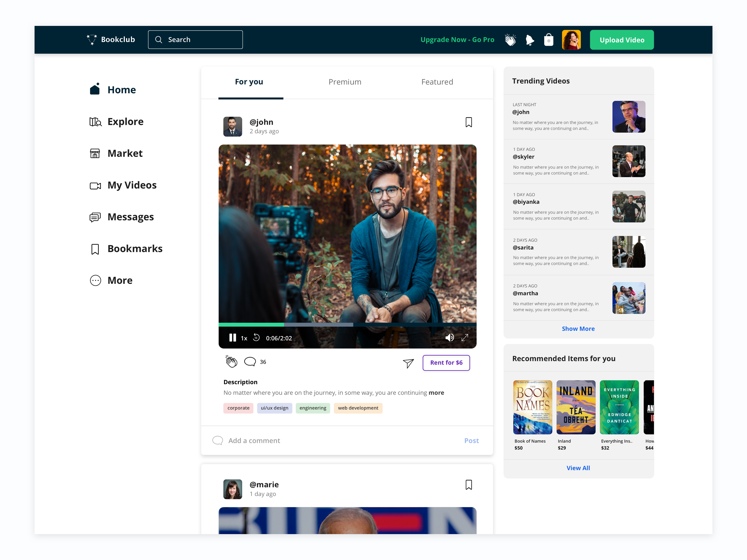Image resolution: width=747 pixels, height=560 pixels.
Task: Clap for John's video post
Action: (231, 361)
